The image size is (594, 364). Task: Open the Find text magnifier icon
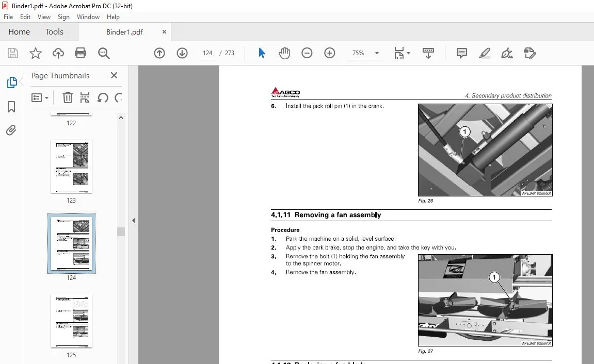click(x=103, y=53)
